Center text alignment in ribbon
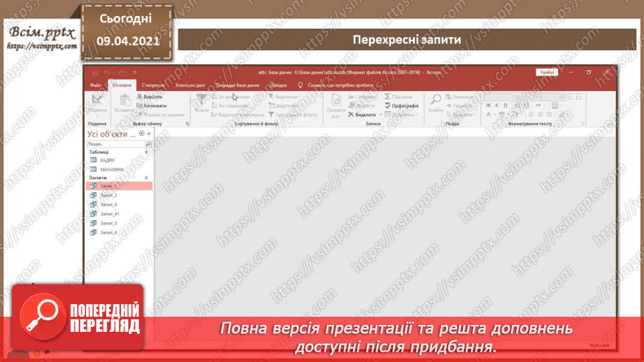644x362 pixels. point(540,115)
